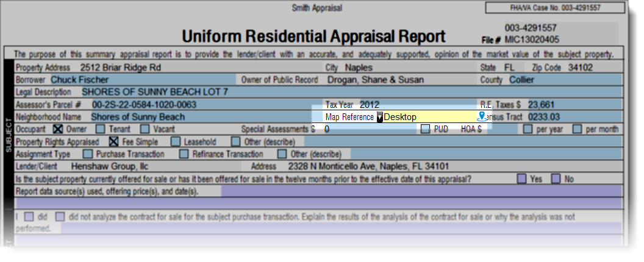Check the 'did' analyze contract box
644x262 pixels.
coord(29,216)
